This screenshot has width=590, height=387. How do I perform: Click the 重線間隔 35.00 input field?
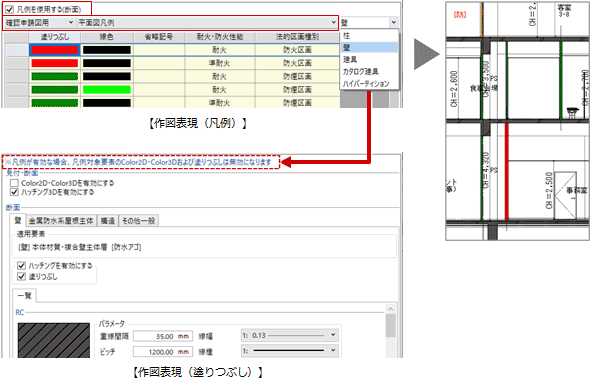[163, 336]
